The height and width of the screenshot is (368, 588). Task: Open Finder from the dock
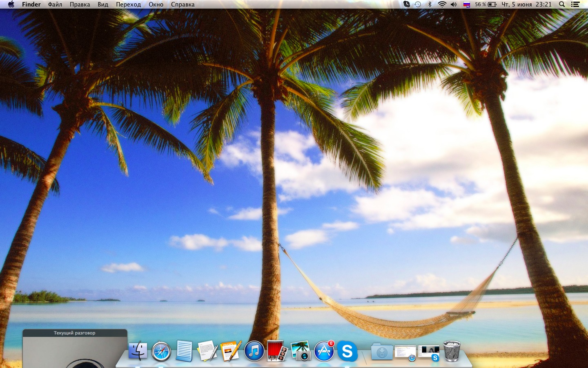click(138, 351)
